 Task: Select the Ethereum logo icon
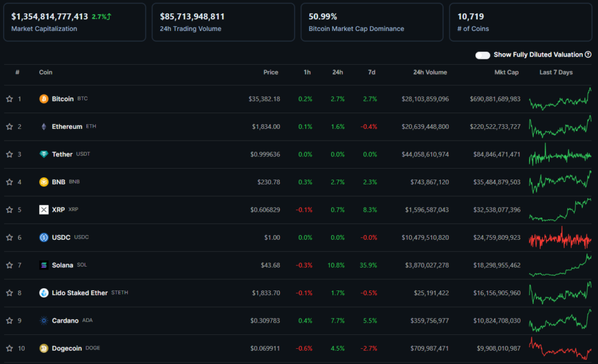(44, 126)
